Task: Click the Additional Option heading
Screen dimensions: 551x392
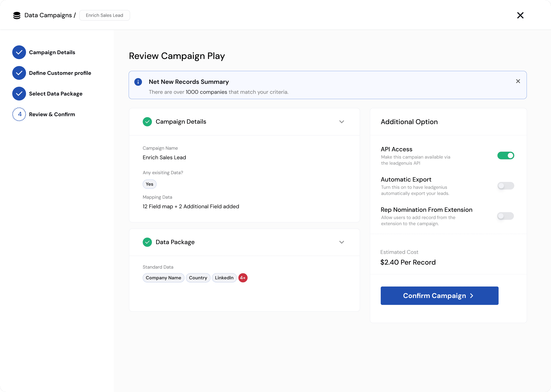Action: [x=409, y=122]
